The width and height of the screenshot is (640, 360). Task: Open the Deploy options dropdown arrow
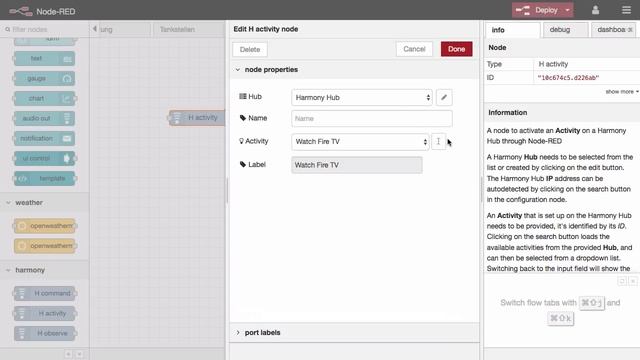pos(567,10)
